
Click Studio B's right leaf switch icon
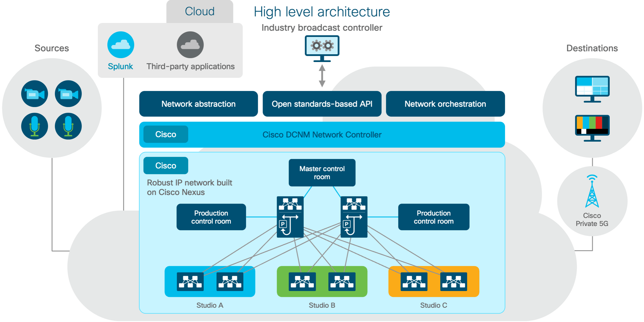tap(342, 281)
